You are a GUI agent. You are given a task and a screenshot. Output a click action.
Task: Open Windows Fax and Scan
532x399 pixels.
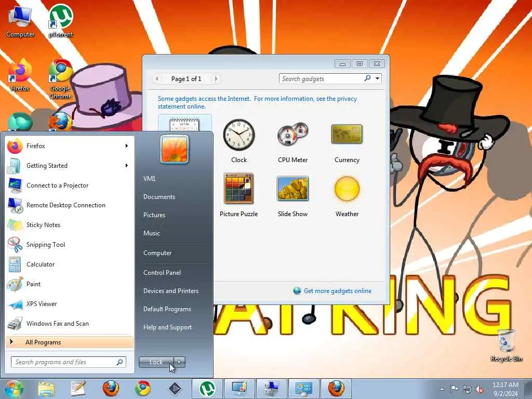70,323
